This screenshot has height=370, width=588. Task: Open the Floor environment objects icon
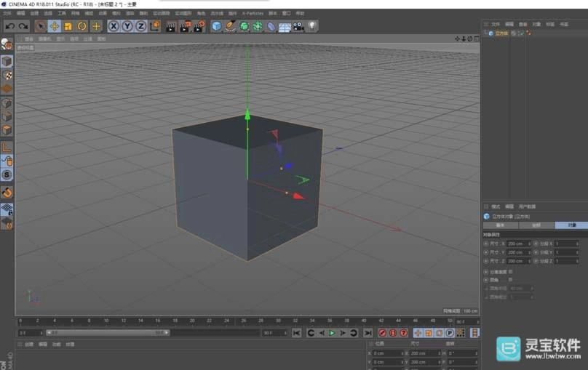(285, 27)
